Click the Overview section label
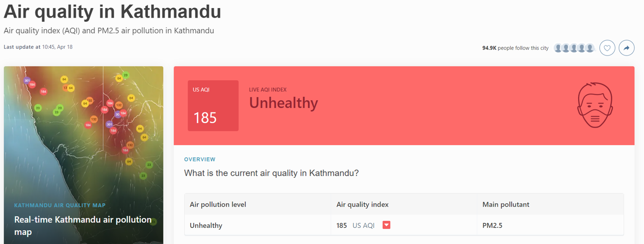The width and height of the screenshot is (644, 244). (x=200, y=159)
